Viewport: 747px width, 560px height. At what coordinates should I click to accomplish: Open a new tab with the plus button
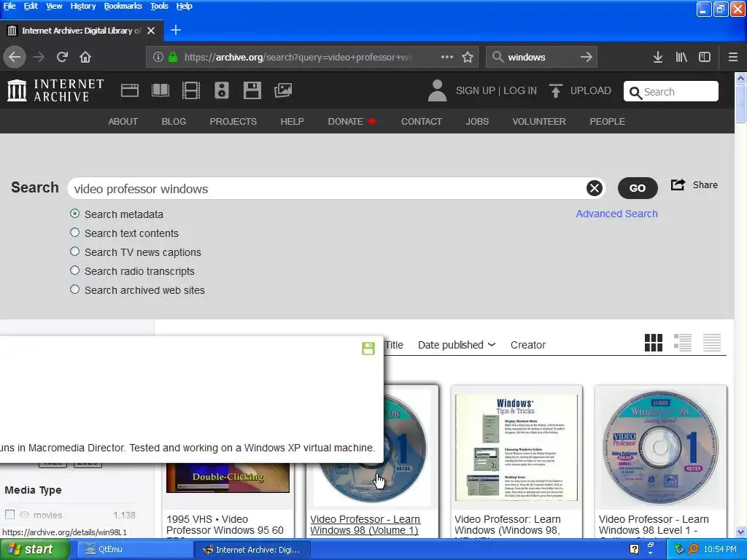click(x=175, y=30)
